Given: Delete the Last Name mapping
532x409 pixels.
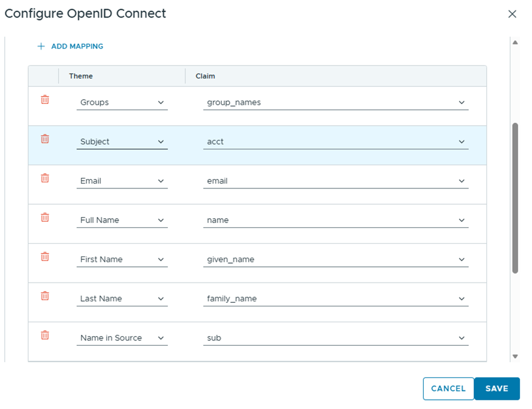Looking at the screenshot, I should [45, 296].
